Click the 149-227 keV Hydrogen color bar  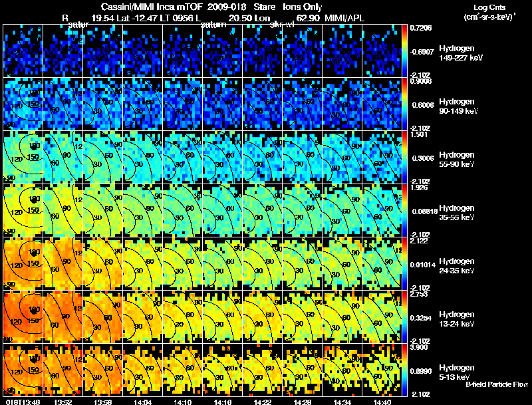tap(404, 51)
